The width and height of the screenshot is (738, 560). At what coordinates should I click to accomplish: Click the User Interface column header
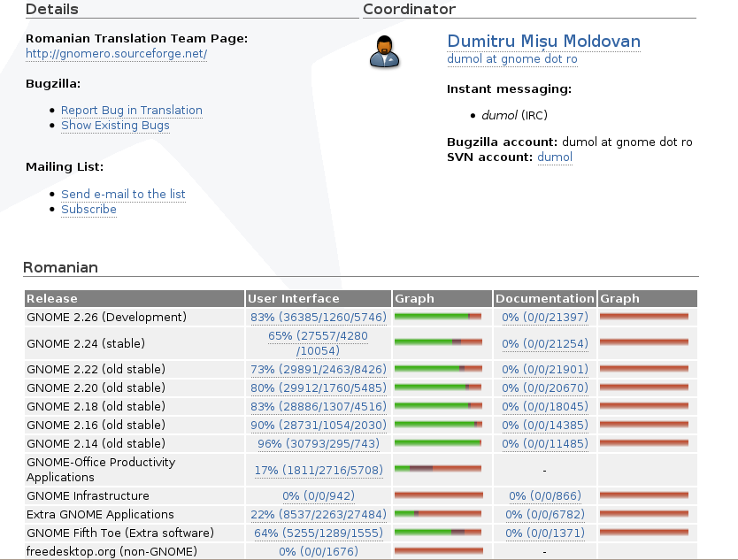[x=319, y=299]
